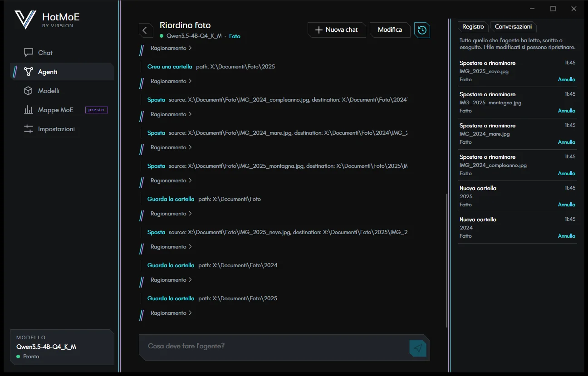Image resolution: width=588 pixels, height=376 pixels.
Task: Switch to the Conversazioni tab
Action: [513, 27]
